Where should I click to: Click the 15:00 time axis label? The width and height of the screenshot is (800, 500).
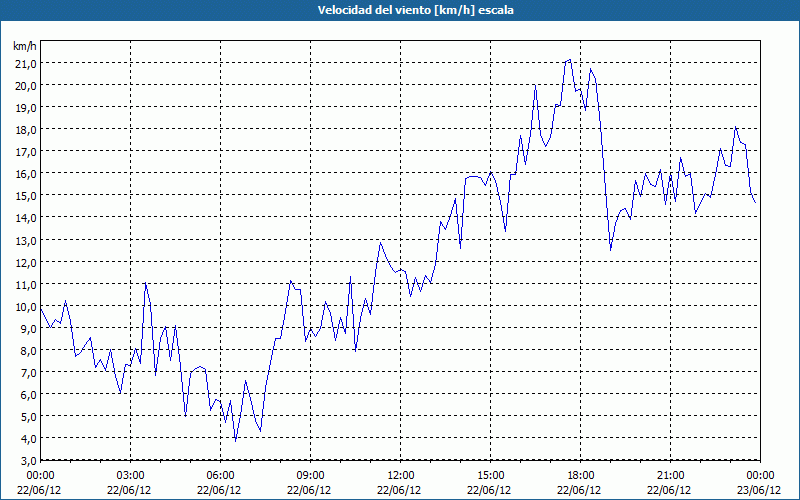click(490, 476)
